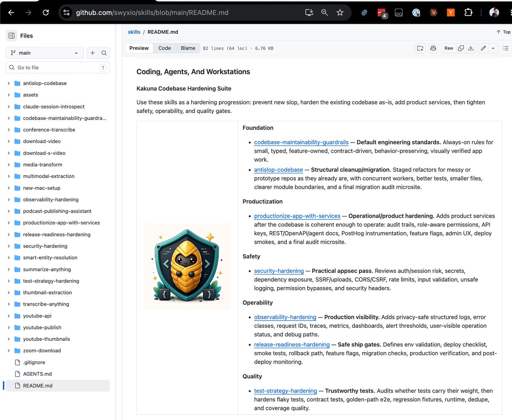
Task: Switch to the Code tab
Action: (165, 48)
